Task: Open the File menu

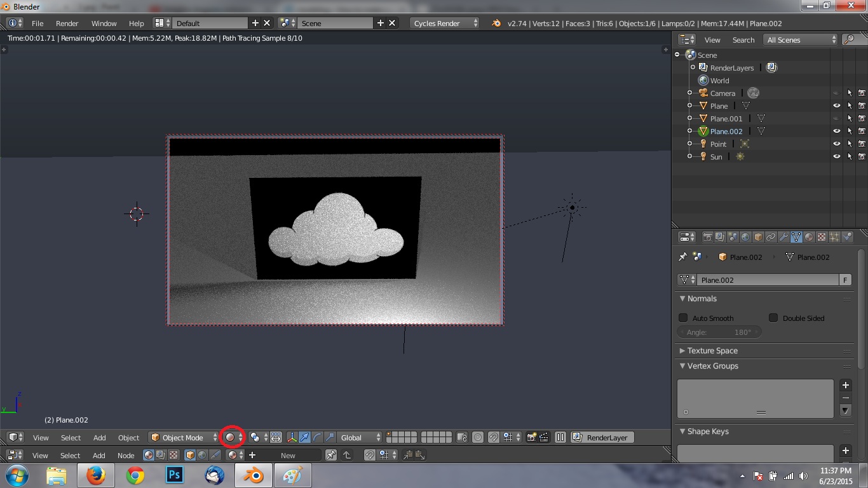Action: point(37,23)
